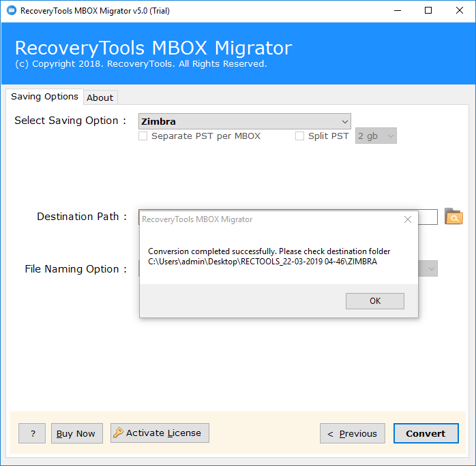Maximize the MBOX Migrator window
Image resolution: width=476 pixels, height=466 pixels.
pos(428,11)
